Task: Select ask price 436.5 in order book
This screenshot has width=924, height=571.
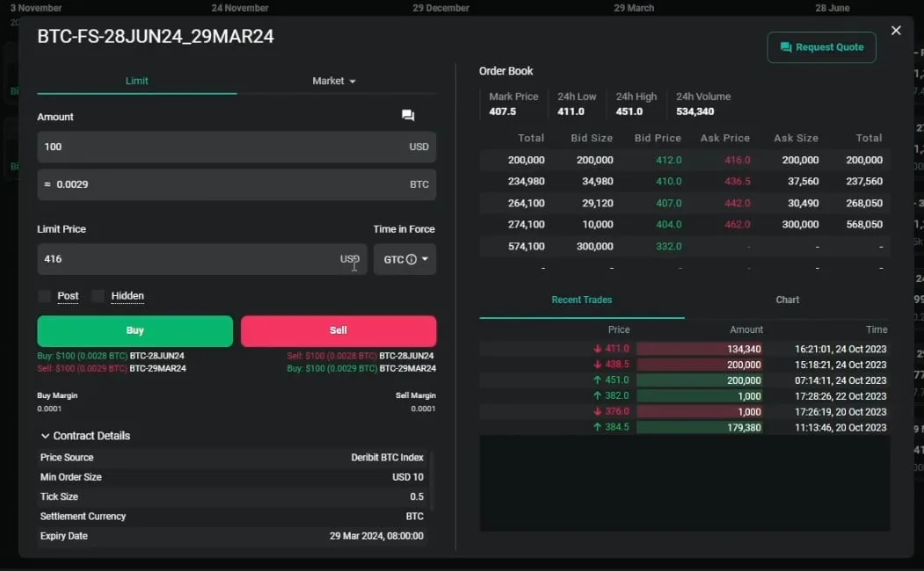Action: point(738,181)
